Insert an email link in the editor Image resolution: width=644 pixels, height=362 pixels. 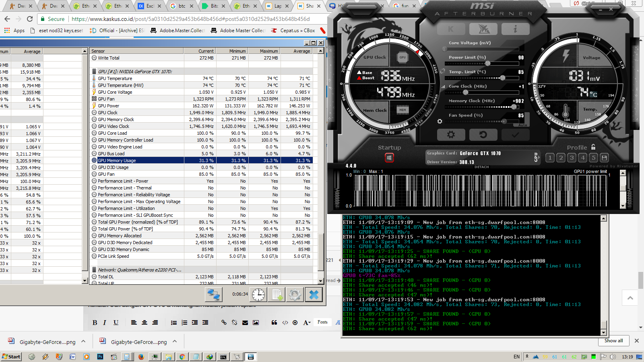245,323
